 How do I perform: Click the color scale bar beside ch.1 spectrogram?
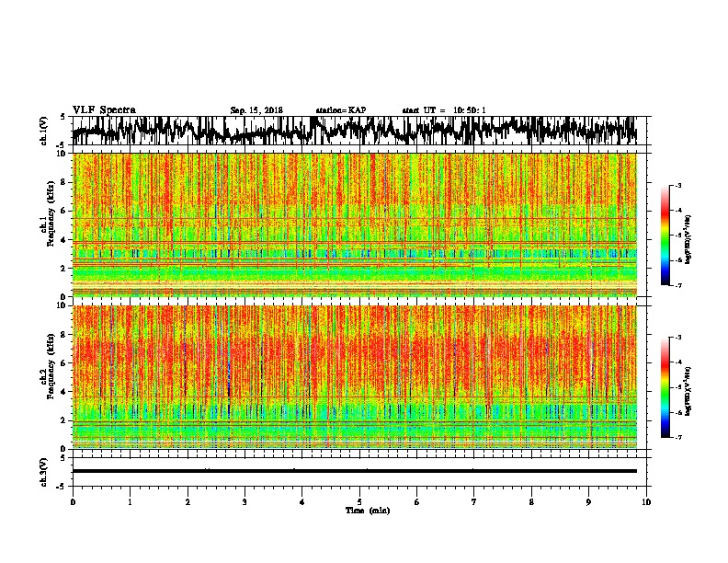[x=665, y=236]
